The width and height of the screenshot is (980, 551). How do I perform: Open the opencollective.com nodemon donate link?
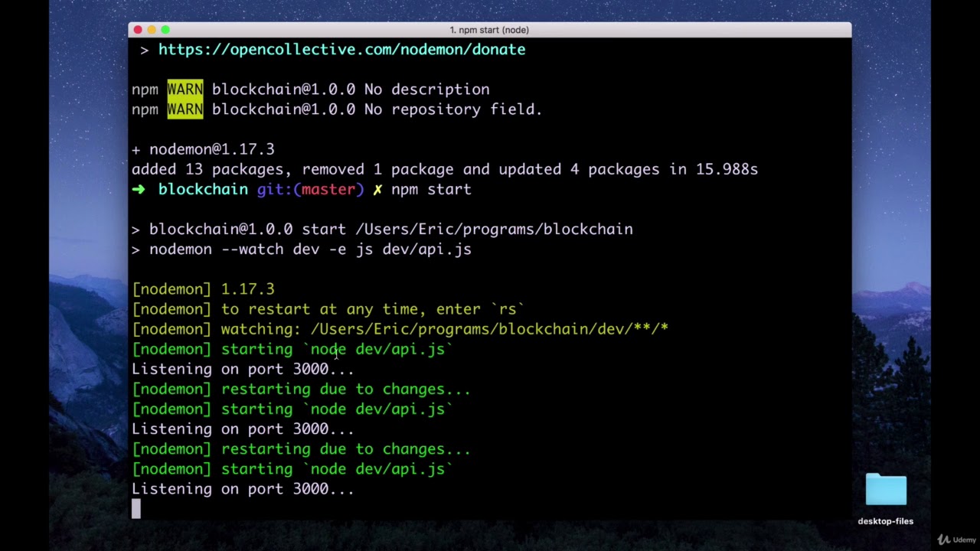pyautogui.click(x=341, y=50)
